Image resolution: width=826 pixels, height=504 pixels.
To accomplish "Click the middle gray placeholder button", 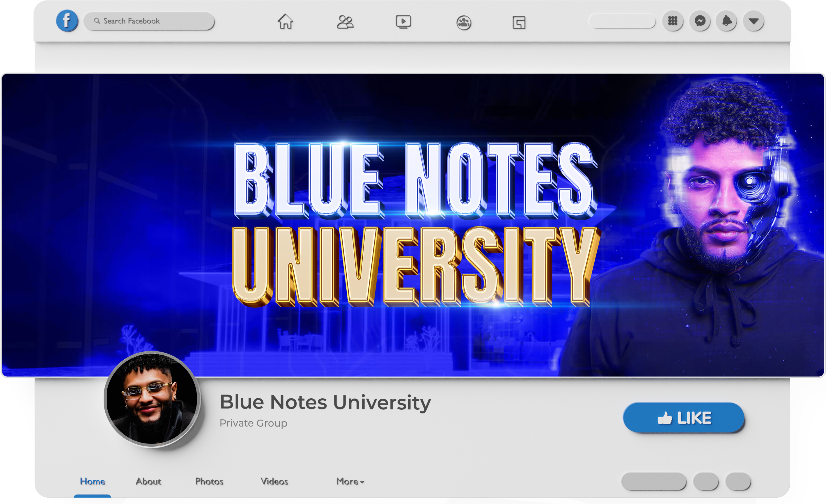I will [x=706, y=482].
